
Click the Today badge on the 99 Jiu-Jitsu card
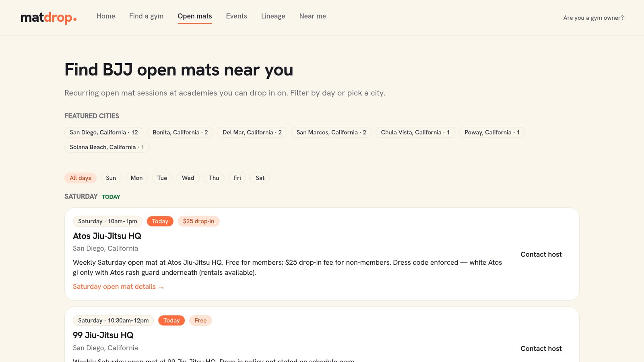171,321
